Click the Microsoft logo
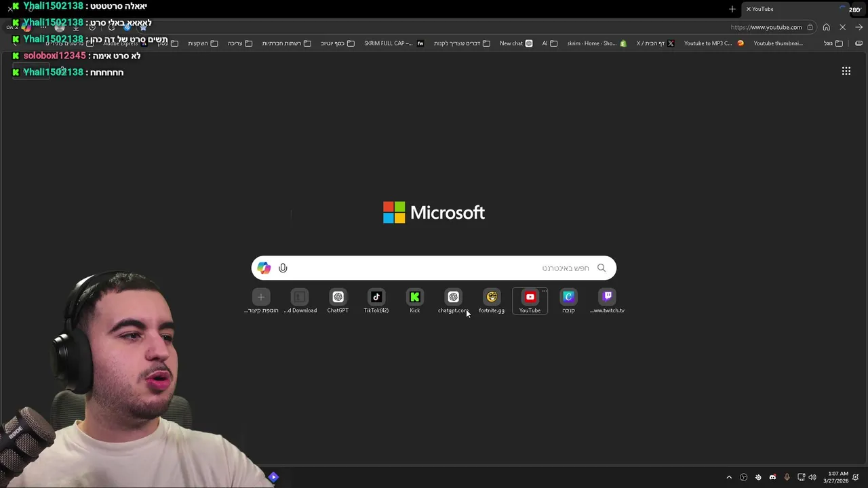Viewport: 868px width, 488px height. [434, 212]
